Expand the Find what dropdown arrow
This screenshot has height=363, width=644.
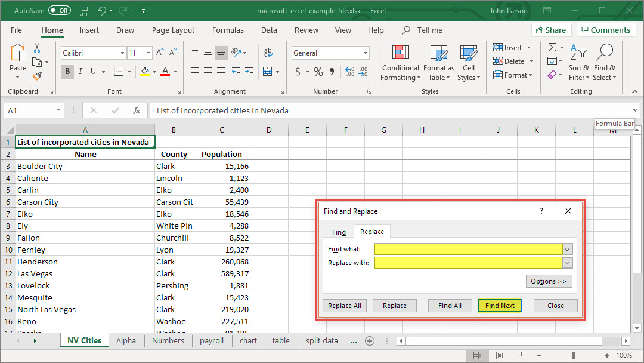[x=568, y=249]
